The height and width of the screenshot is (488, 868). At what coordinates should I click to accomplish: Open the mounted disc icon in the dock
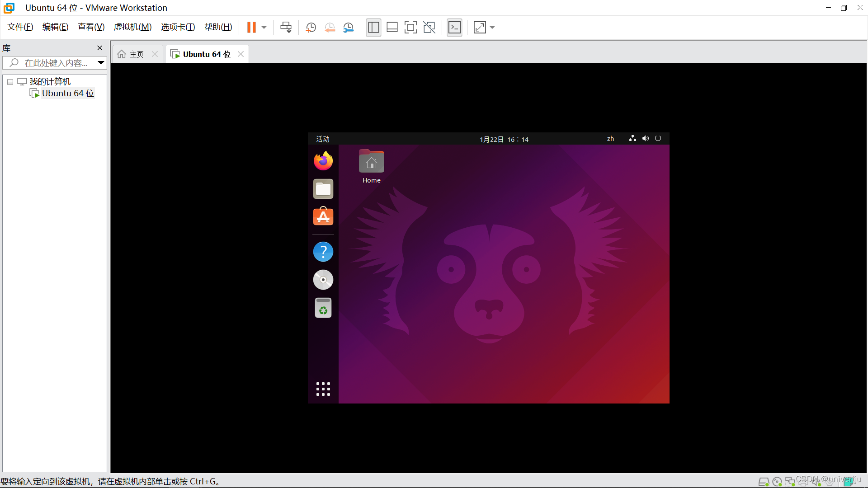[323, 280]
